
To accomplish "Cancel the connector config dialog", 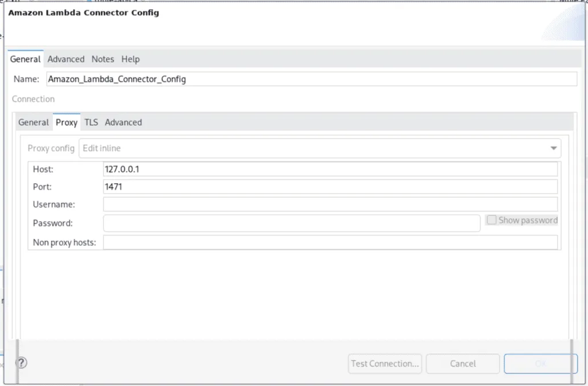I will point(463,364).
